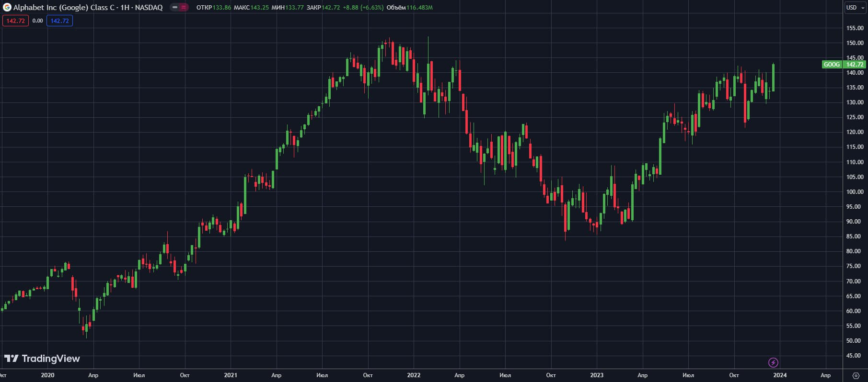Click the TradingView logo link
The height and width of the screenshot is (382, 868).
(x=42, y=359)
